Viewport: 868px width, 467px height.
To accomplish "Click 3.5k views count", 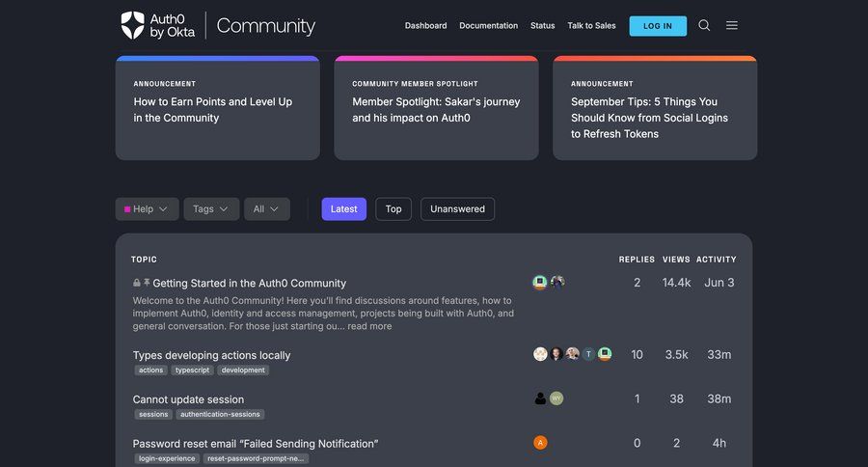I will pos(676,354).
